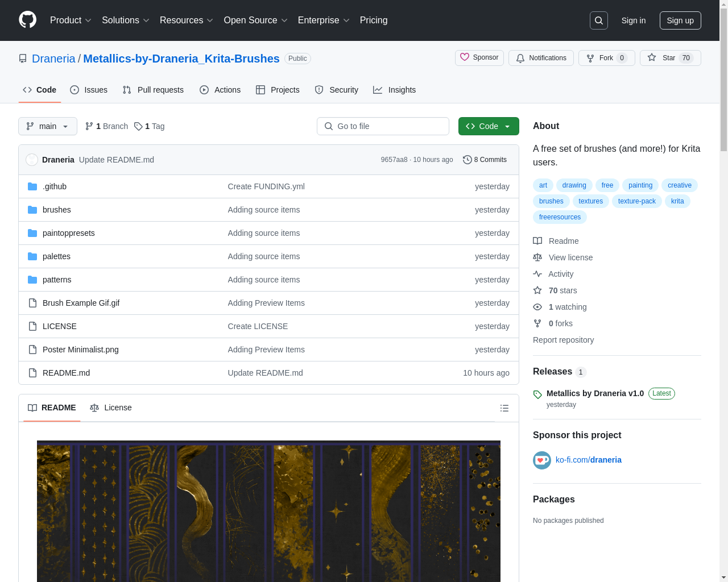Click the palettes folder icon

[x=32, y=256]
